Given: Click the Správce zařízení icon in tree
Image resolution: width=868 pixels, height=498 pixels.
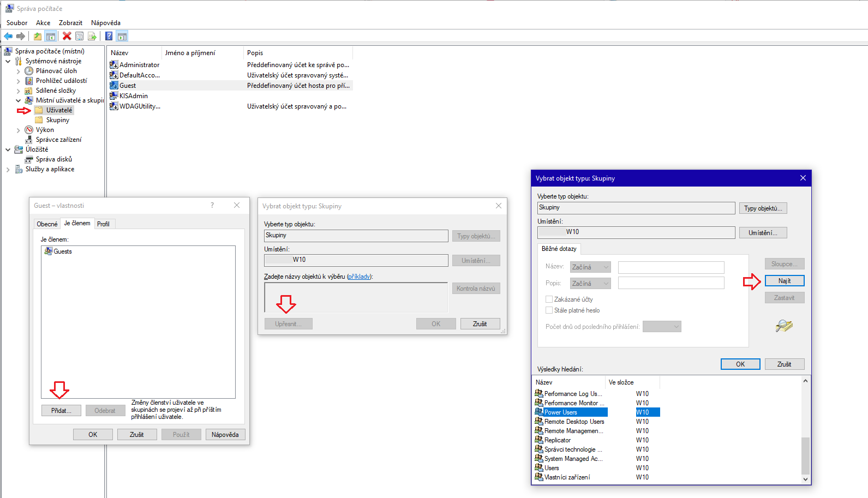Looking at the screenshot, I should coord(29,140).
